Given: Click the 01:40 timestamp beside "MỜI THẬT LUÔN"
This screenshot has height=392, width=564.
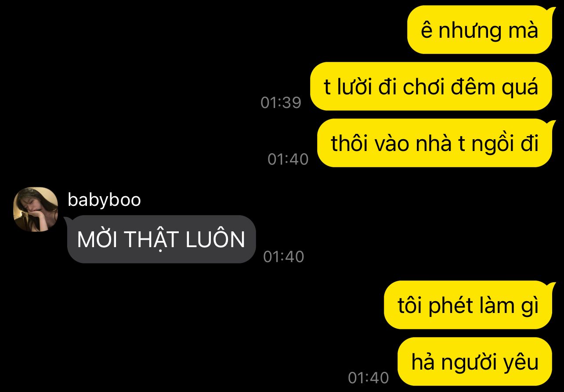Looking at the screenshot, I should (284, 257).
